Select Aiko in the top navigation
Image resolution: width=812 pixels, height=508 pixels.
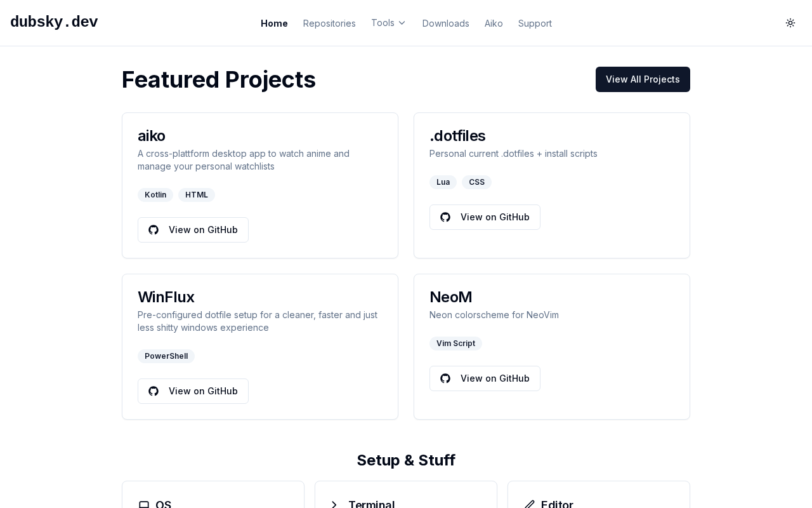[494, 23]
